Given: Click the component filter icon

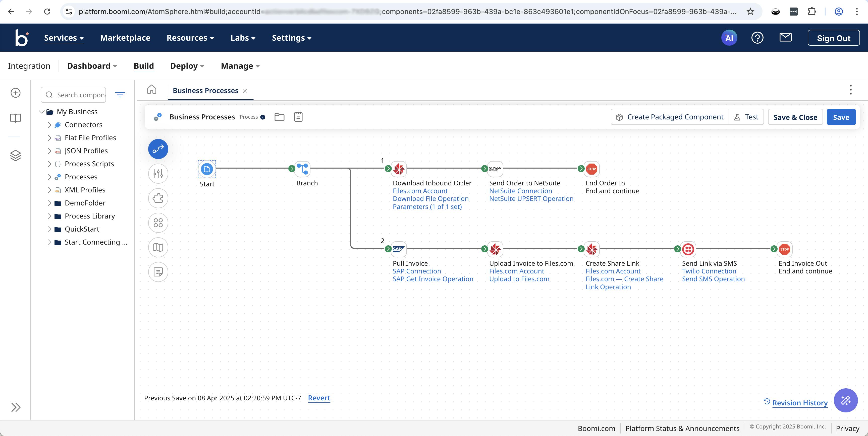Looking at the screenshot, I should point(120,95).
